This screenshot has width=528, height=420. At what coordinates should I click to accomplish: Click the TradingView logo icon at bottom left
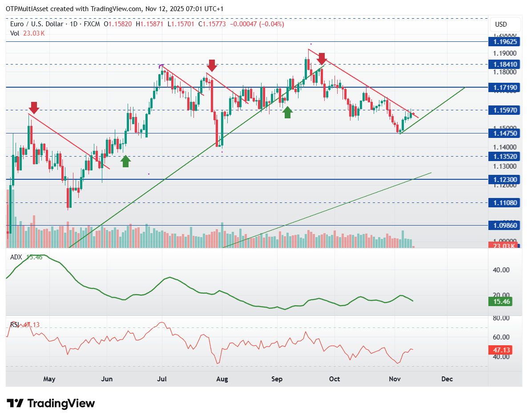(16, 404)
